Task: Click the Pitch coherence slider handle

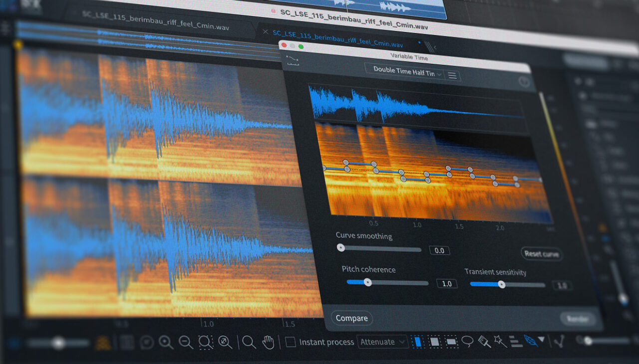Action: point(368,283)
